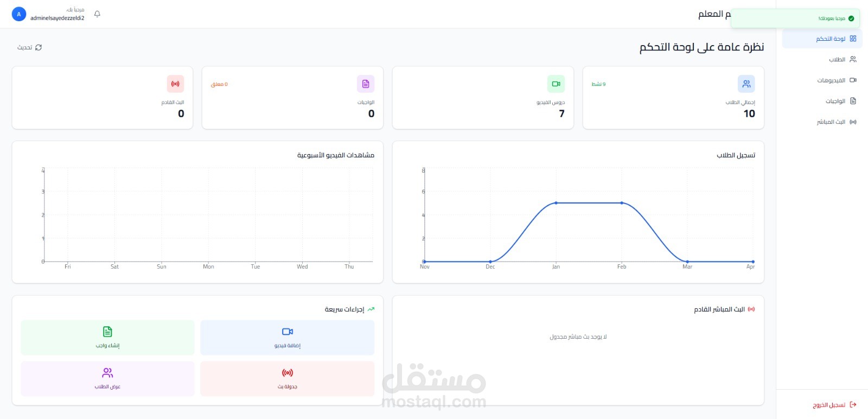Click the user avatar circle A
This screenshot has height=419, width=868.
[19, 14]
